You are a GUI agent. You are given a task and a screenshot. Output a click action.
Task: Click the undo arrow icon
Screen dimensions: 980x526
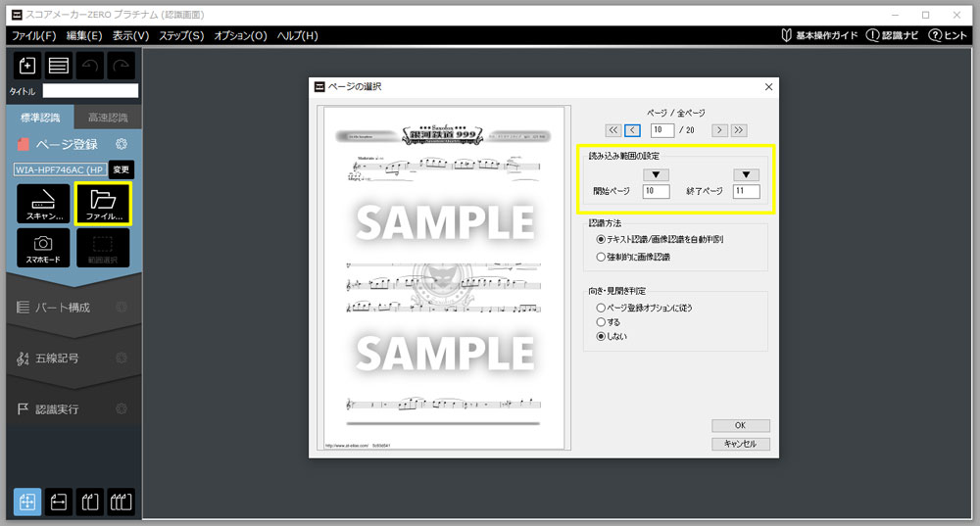(90, 65)
